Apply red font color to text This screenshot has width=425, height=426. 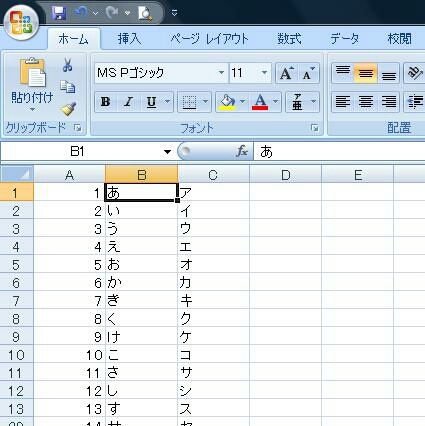tap(260, 102)
